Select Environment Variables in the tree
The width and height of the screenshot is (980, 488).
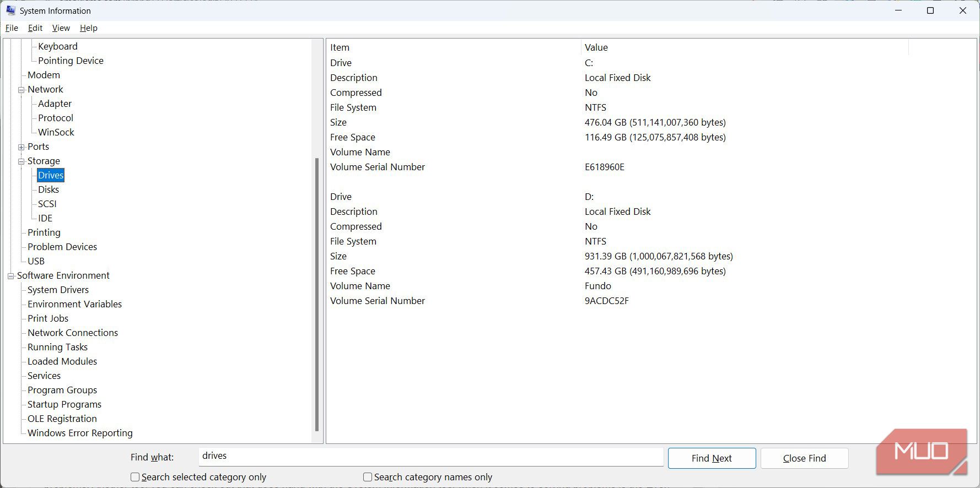coord(74,304)
